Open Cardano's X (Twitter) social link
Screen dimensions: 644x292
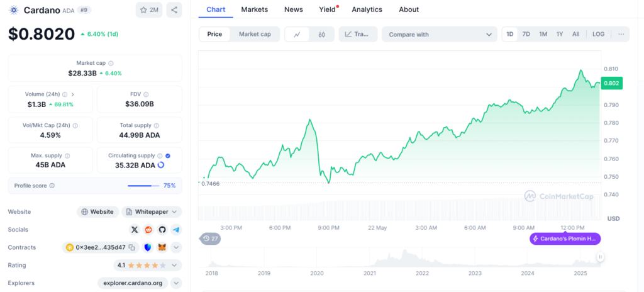tap(135, 230)
